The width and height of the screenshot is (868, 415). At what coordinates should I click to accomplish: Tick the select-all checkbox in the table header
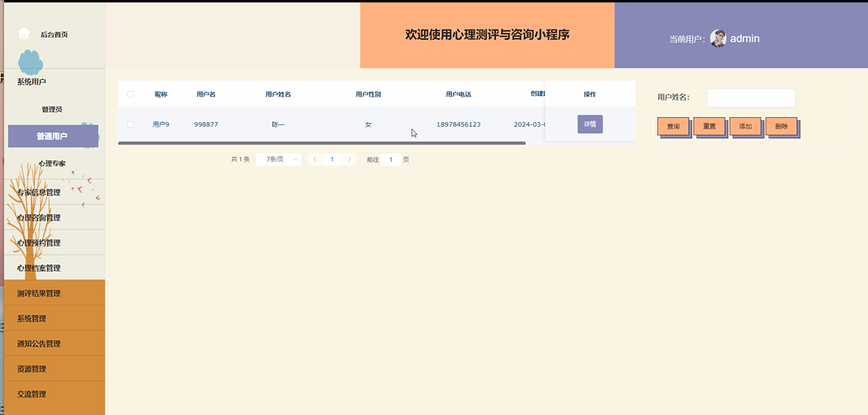click(130, 94)
